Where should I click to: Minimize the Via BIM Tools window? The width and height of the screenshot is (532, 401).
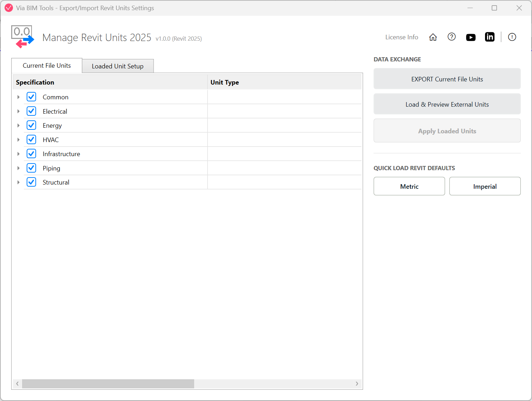click(470, 8)
